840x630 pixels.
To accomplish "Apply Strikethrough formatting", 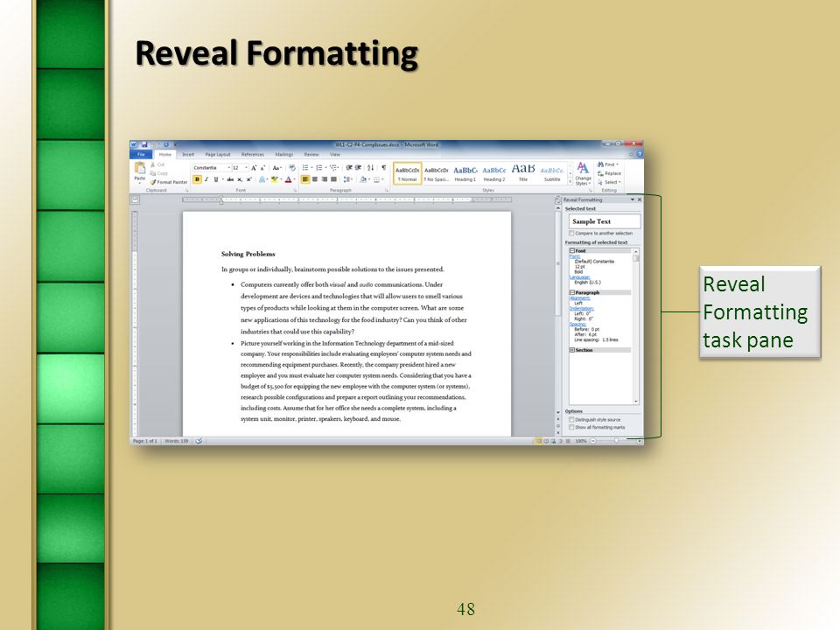I will pos(230,179).
